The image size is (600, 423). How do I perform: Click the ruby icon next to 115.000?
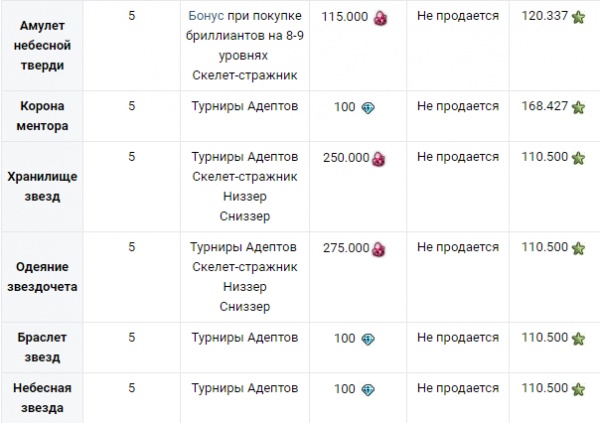point(380,18)
